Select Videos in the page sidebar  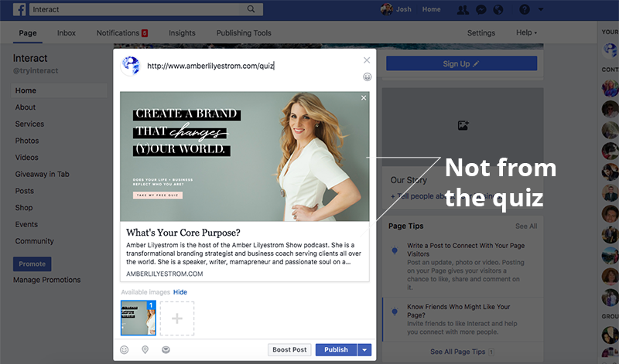[x=27, y=158]
